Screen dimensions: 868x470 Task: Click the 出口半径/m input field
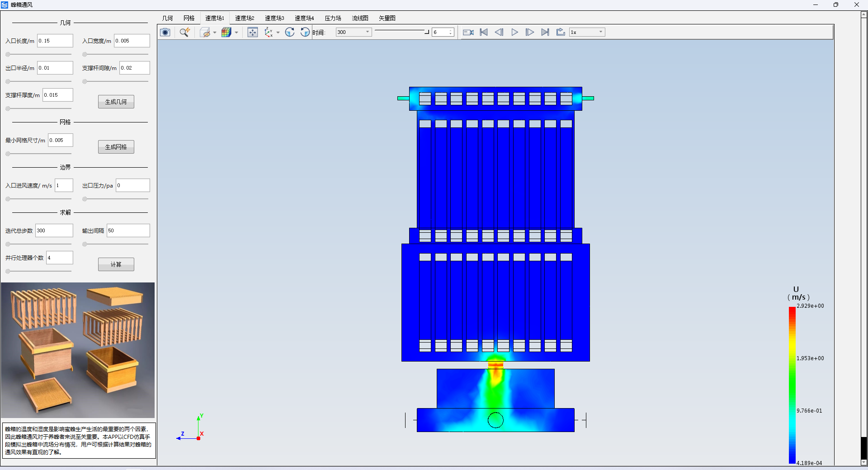coord(55,68)
